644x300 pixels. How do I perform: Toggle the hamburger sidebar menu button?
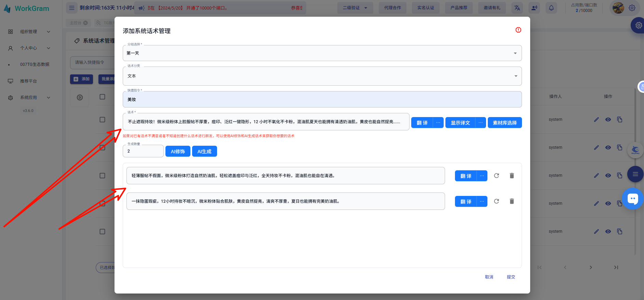[72, 8]
